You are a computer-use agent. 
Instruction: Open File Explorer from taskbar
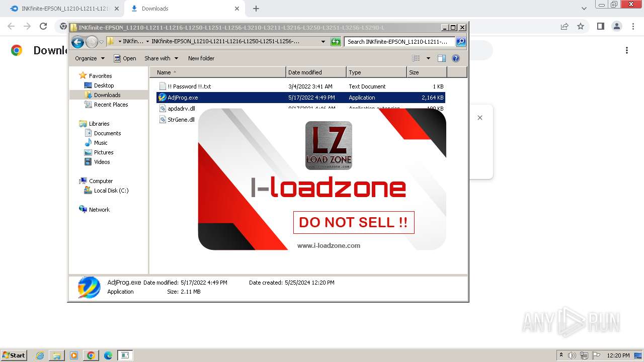pyautogui.click(x=57, y=355)
